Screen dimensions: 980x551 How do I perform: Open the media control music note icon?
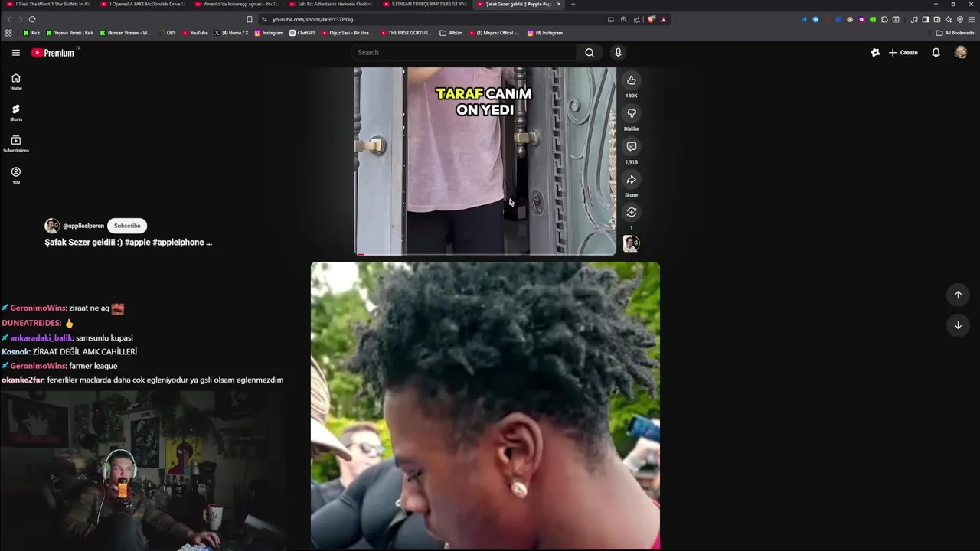pyautogui.click(x=914, y=19)
